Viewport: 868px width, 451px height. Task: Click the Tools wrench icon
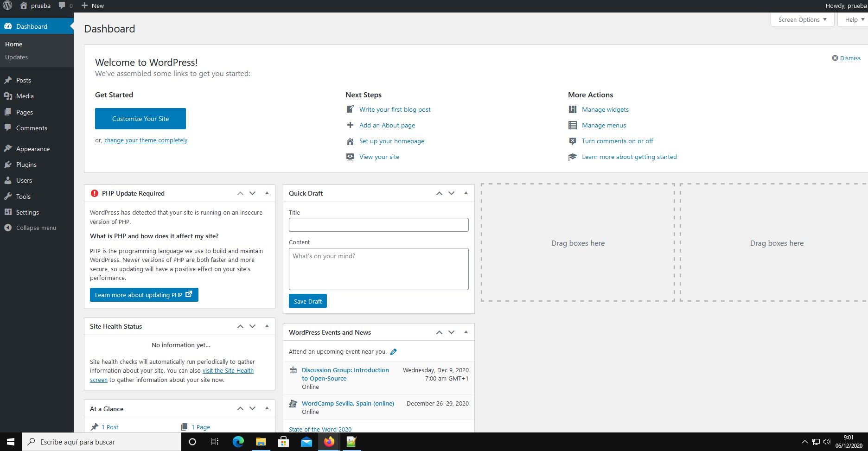8,197
